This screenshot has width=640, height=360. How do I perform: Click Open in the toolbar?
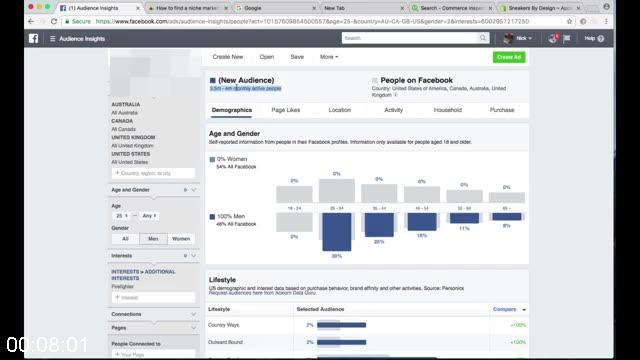[267, 57]
